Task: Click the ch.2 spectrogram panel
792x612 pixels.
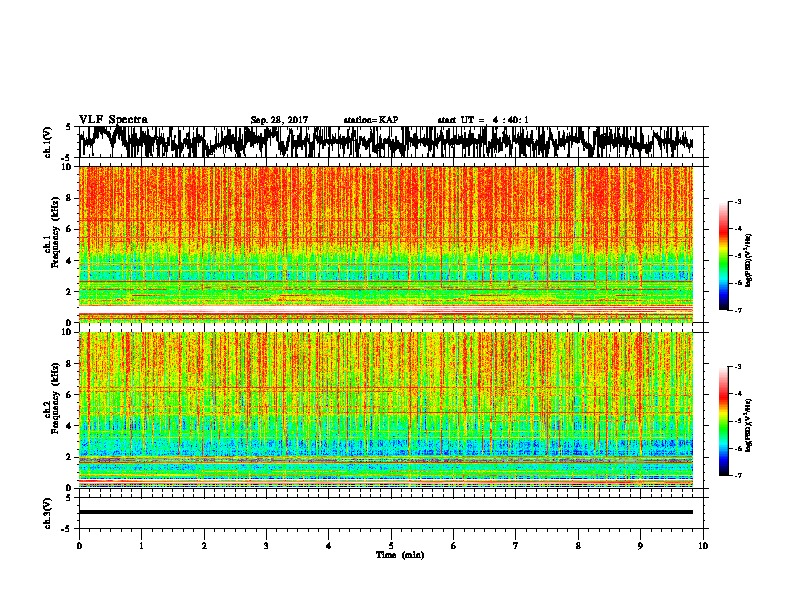Action: 386,410
